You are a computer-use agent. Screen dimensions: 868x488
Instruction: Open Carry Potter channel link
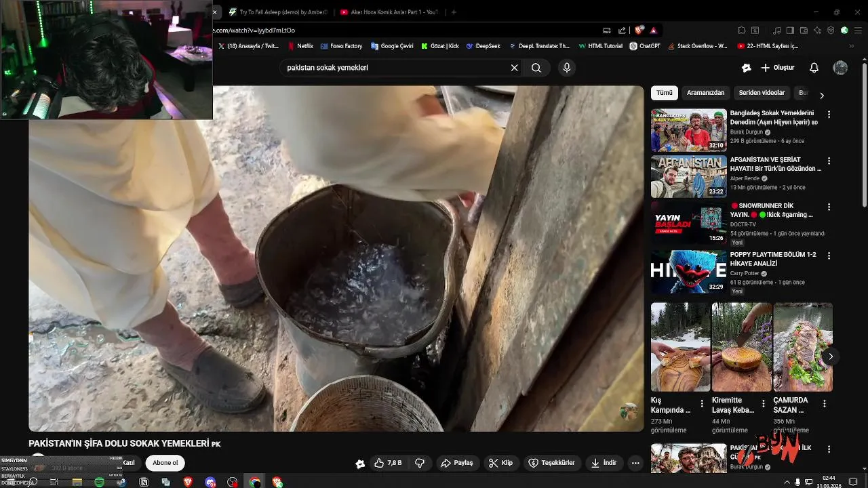[745, 273]
